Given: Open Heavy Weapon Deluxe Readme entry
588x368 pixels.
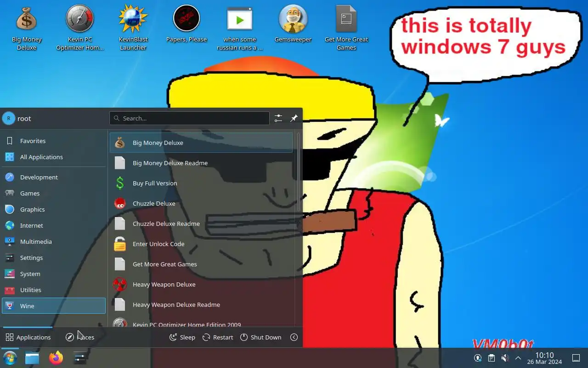Looking at the screenshot, I should (x=201, y=305).
